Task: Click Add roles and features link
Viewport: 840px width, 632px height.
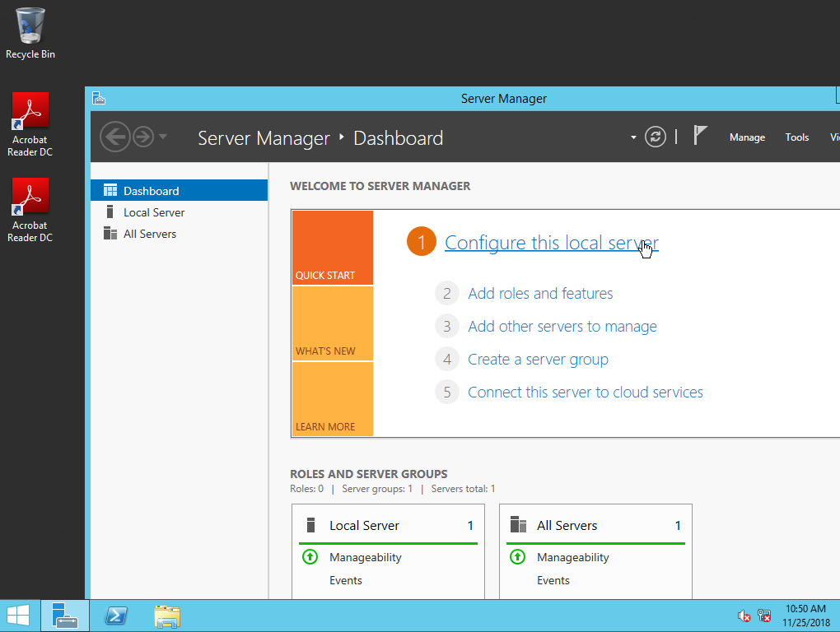Action: [540, 294]
